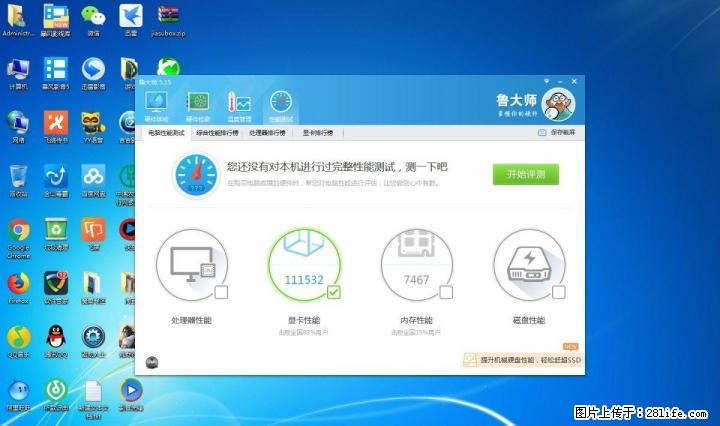Screen dimensions: 720x426
Task: Launch the green music-note circle icon
Action: pos(56,395)
